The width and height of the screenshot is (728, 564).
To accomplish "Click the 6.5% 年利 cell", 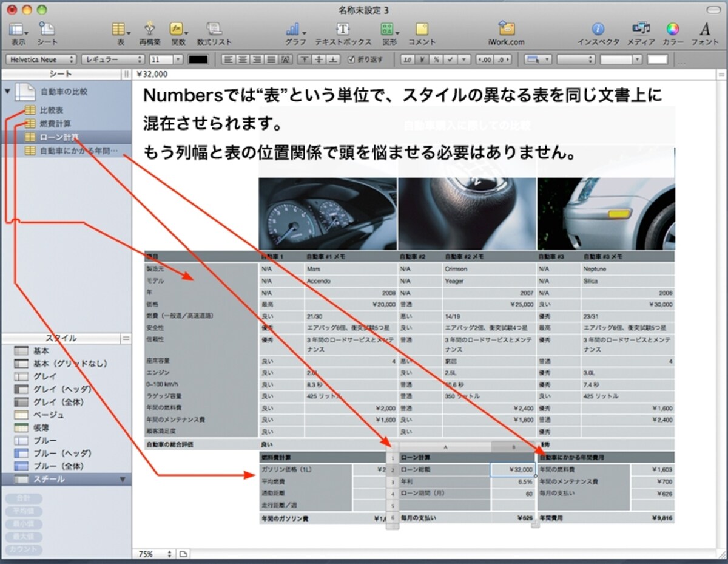I will pyautogui.click(x=513, y=481).
